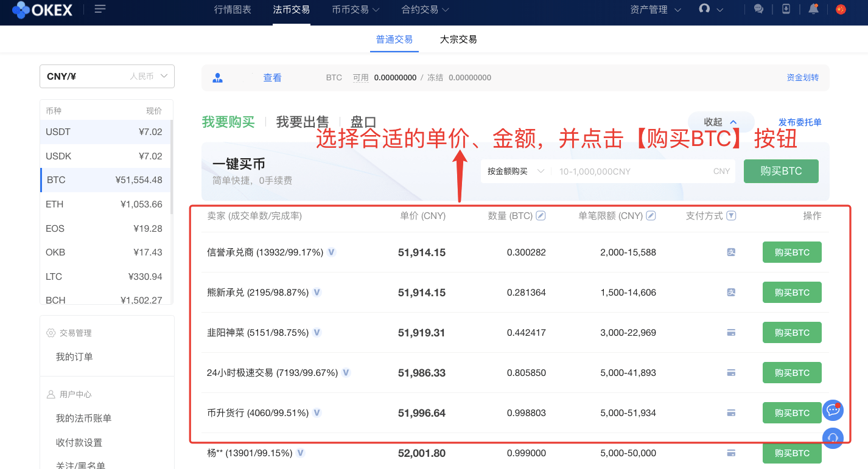The image size is (868, 469).
Task: Click the app download phone icon
Action: tap(786, 9)
